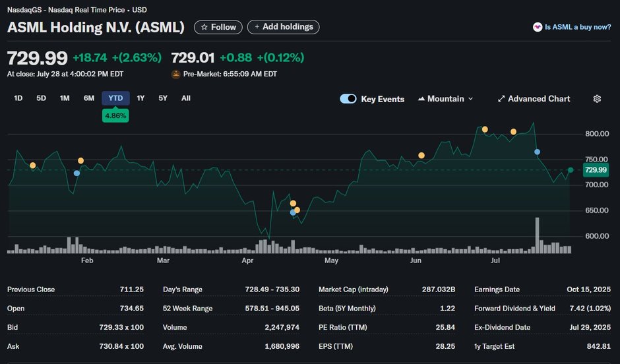Click the pre-market price 729.01
This screenshot has height=364, width=620.
193,58
